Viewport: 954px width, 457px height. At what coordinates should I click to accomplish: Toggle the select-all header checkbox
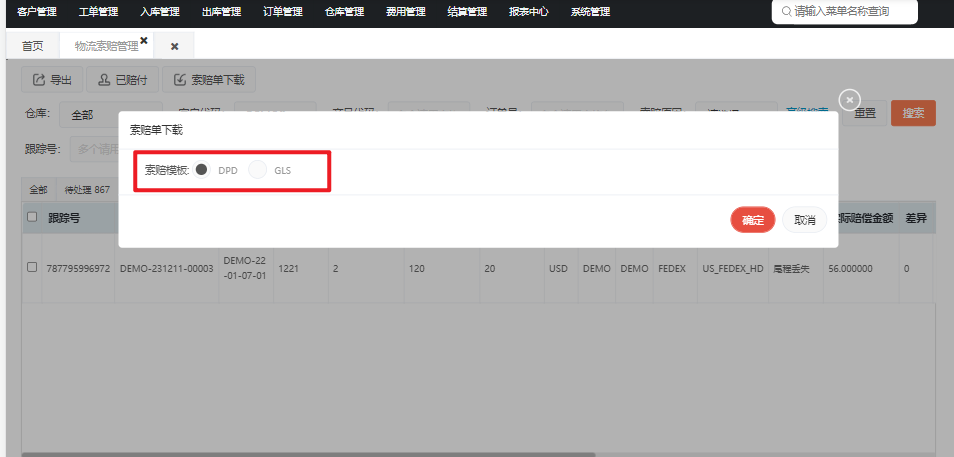32,217
